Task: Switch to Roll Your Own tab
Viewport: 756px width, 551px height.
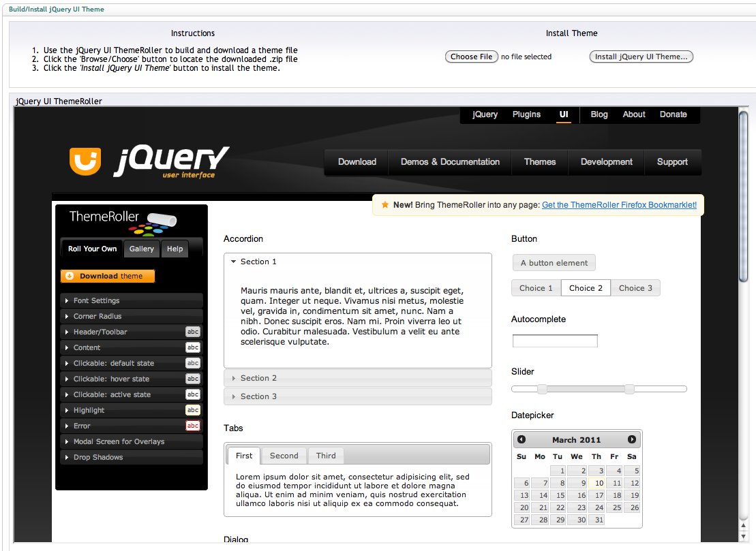Action: pyautogui.click(x=93, y=249)
